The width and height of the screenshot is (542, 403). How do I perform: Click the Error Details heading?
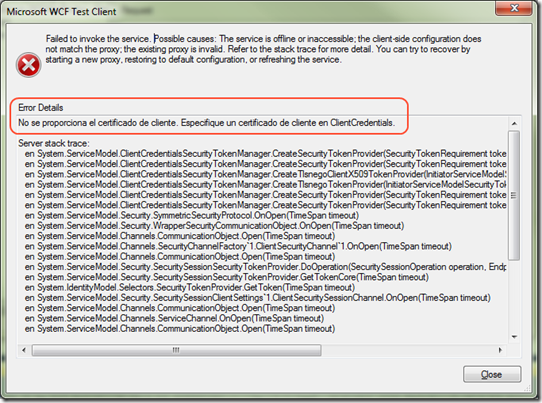[x=41, y=107]
